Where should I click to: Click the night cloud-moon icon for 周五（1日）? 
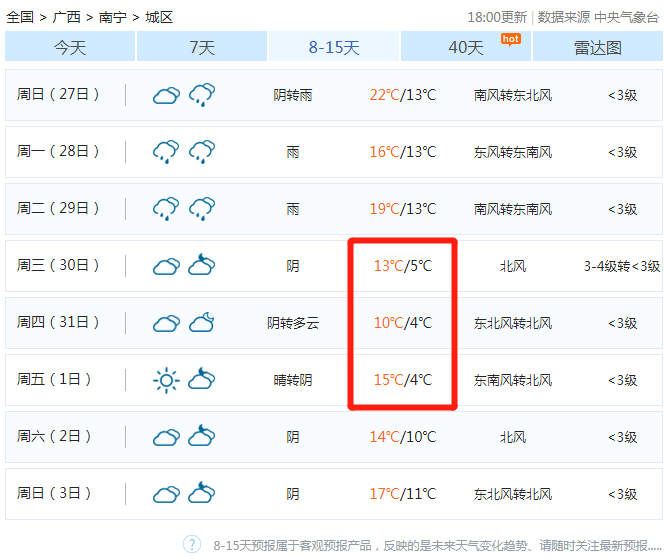[x=202, y=378]
